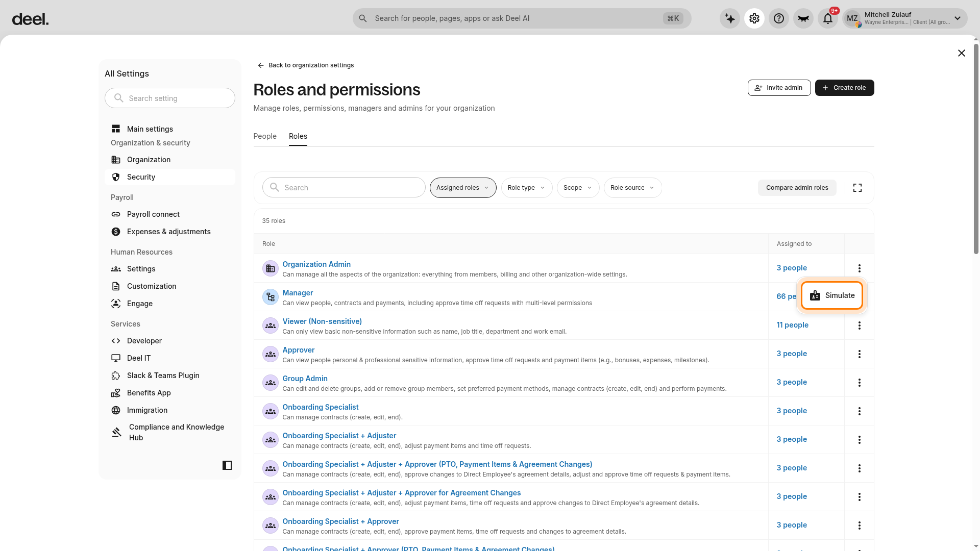Toggle fullscreen table view icon

point(857,188)
